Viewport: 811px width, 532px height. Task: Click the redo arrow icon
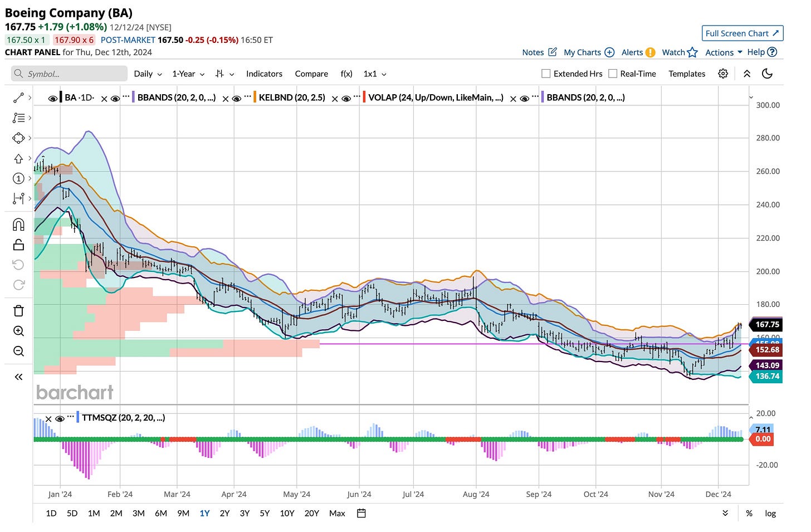18,285
